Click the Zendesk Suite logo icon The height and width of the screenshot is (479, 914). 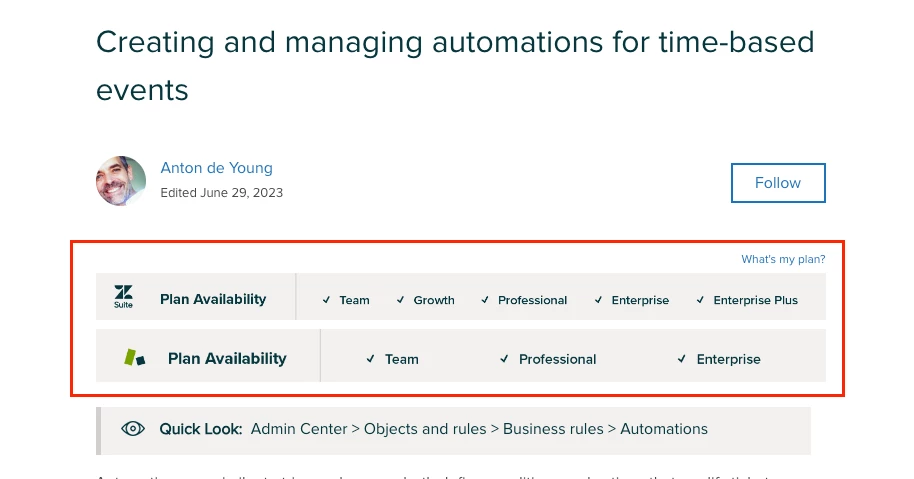coord(124,297)
